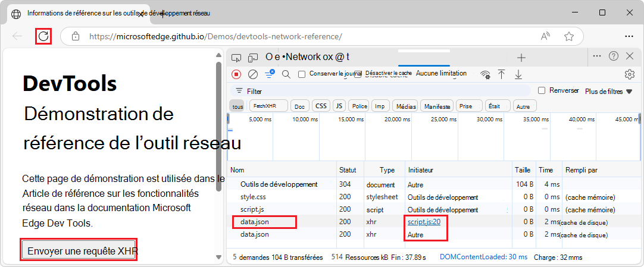Open Network settings gear

click(x=629, y=74)
